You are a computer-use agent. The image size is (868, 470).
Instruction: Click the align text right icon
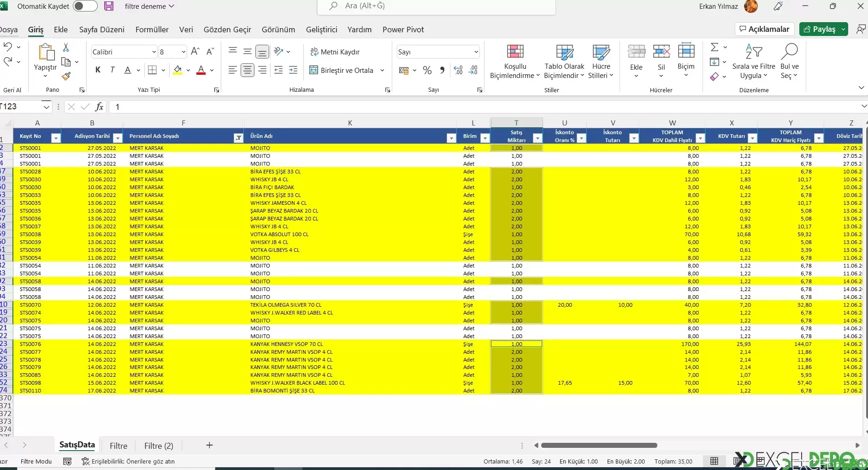click(x=262, y=70)
